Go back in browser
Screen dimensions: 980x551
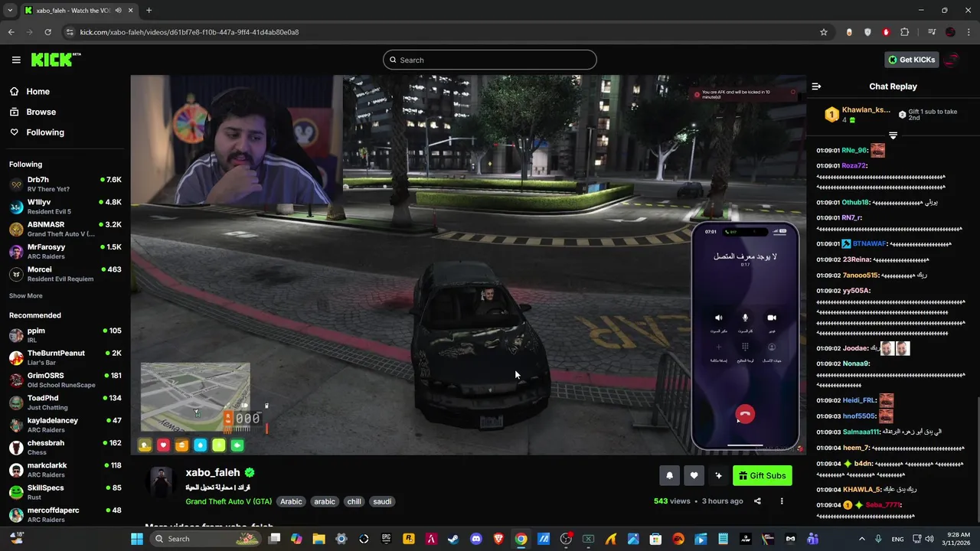click(11, 32)
